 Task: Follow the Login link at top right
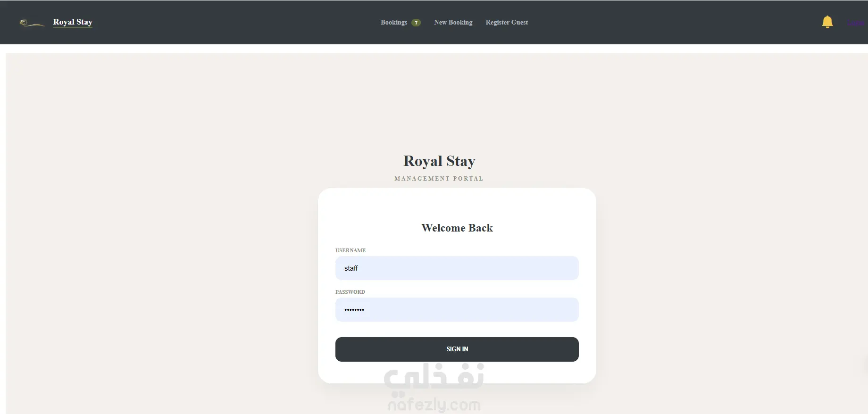coord(856,23)
